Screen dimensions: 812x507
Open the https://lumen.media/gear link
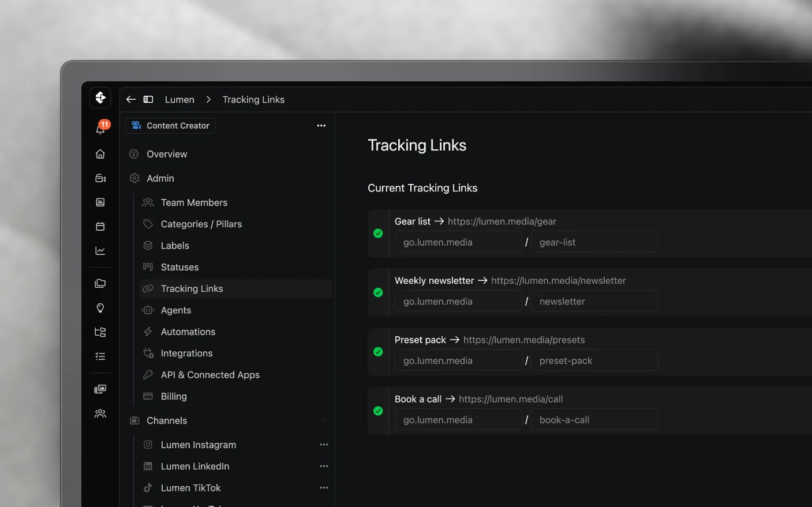coord(502,221)
